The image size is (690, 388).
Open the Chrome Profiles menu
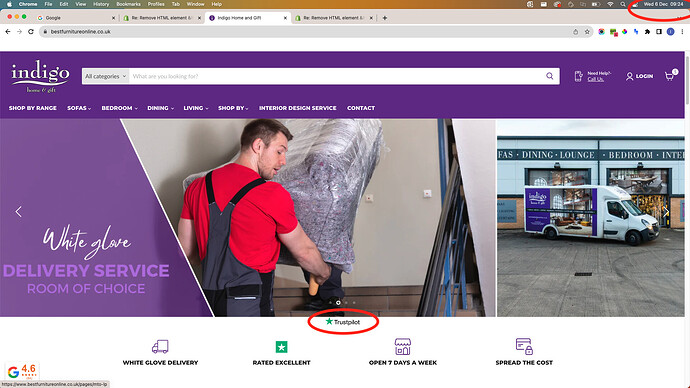[156, 4]
